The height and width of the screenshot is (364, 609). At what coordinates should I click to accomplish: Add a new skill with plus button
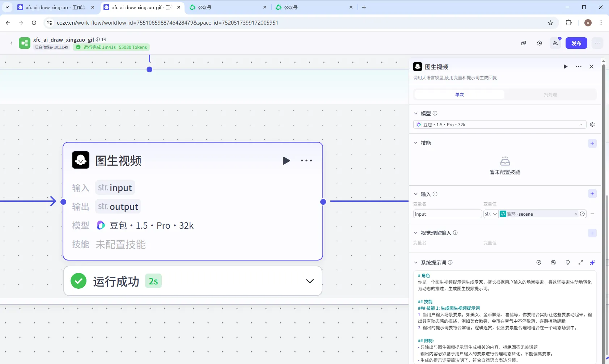pos(592,143)
